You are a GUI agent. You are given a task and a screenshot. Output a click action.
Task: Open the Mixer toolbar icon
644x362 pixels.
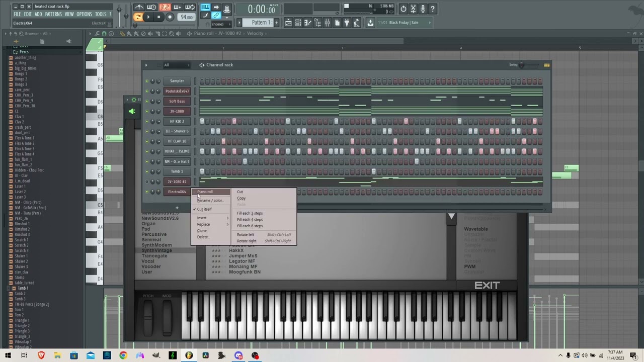pos(327,23)
